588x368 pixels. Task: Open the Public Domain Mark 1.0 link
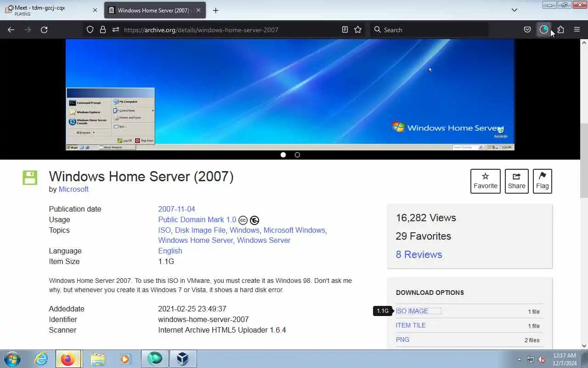coord(197,219)
